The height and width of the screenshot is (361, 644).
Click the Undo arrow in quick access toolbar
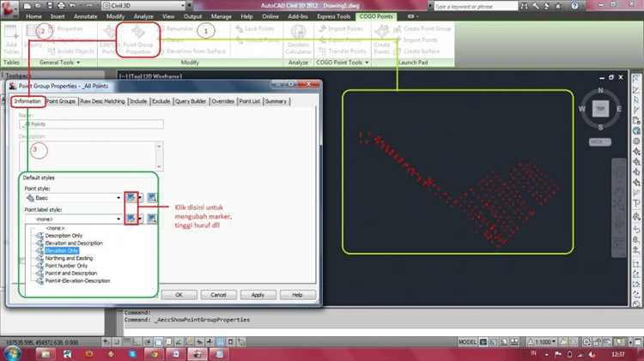(x=73, y=5)
